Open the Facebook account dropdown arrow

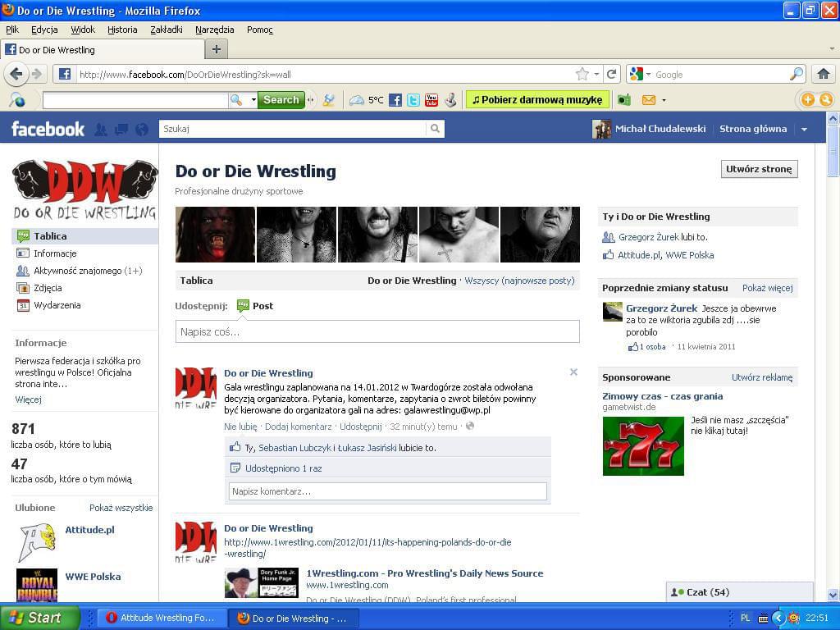[804, 130]
